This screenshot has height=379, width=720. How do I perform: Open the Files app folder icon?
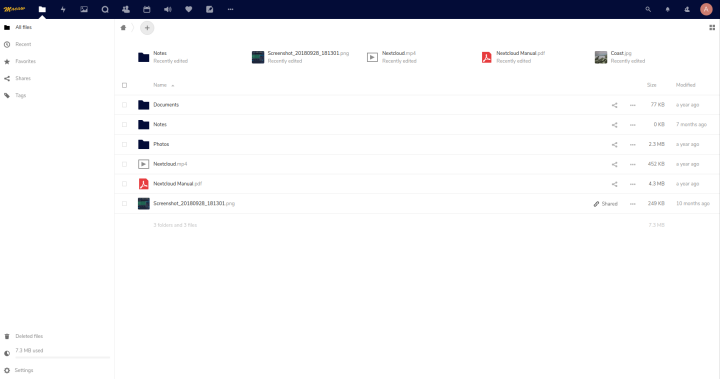(x=42, y=9)
